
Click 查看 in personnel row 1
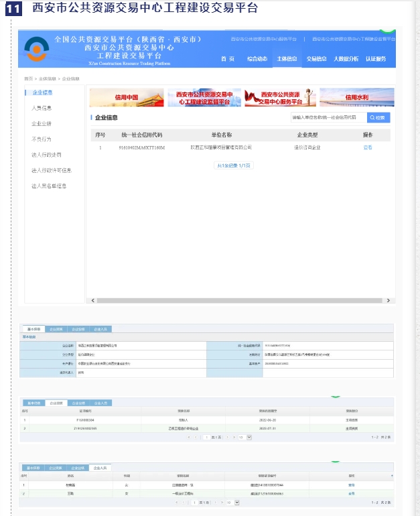pyautogui.click(x=352, y=485)
